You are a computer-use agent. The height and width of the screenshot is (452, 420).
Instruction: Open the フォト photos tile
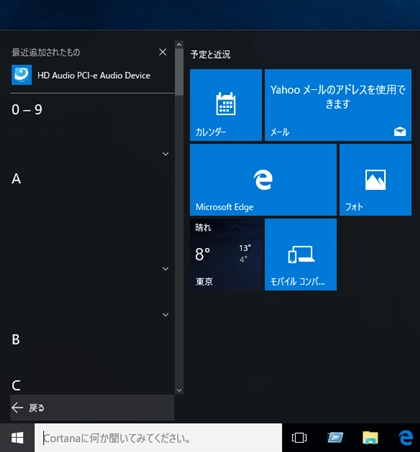click(376, 180)
